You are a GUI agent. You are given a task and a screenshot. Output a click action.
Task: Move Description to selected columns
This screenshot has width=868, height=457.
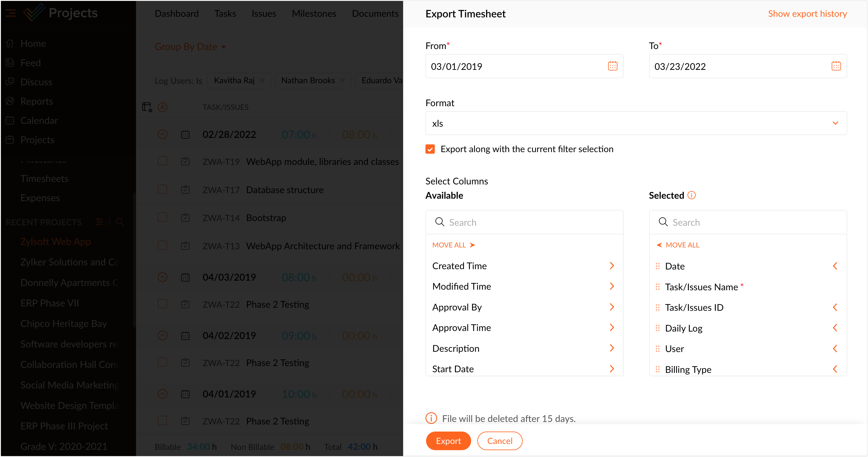(612, 348)
